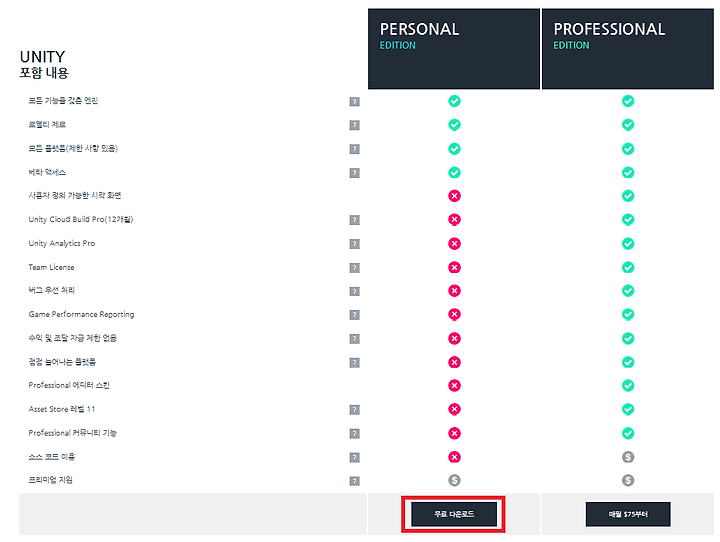Open help icon for Professional 커뮤니티 기능
Viewport: 720px width, 542px height.
[x=354, y=434]
